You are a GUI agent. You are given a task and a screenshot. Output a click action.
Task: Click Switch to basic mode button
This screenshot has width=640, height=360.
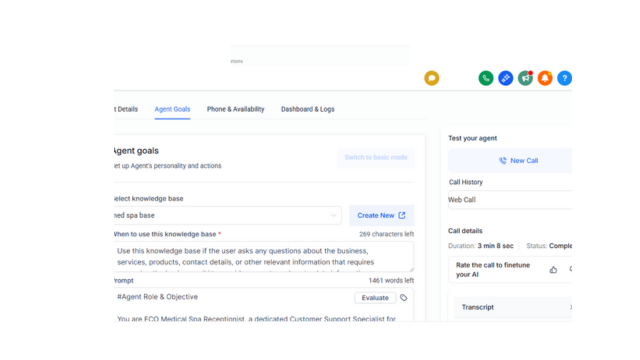[x=376, y=157]
